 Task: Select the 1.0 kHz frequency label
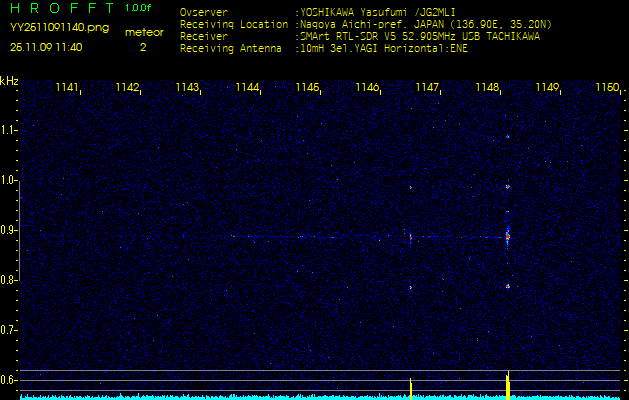pos(9,180)
